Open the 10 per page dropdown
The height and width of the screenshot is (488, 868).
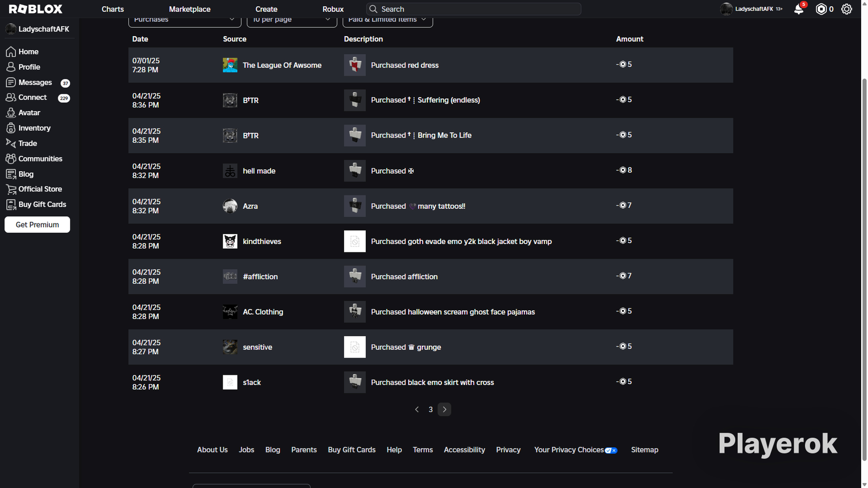(291, 20)
